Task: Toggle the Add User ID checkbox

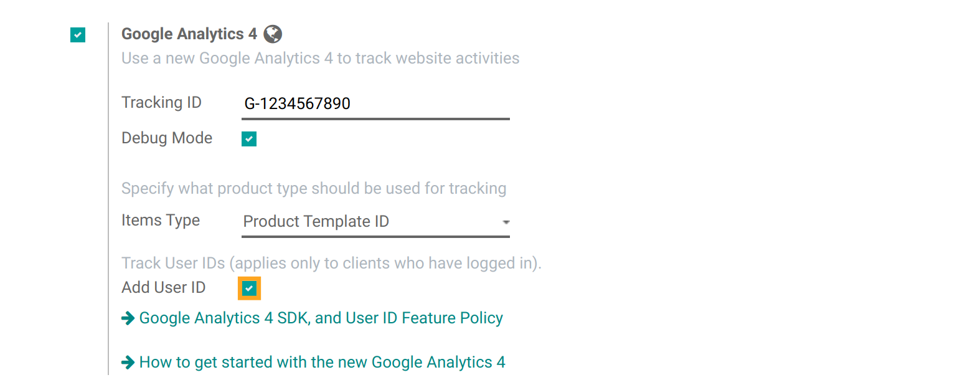Action: pyautogui.click(x=249, y=288)
